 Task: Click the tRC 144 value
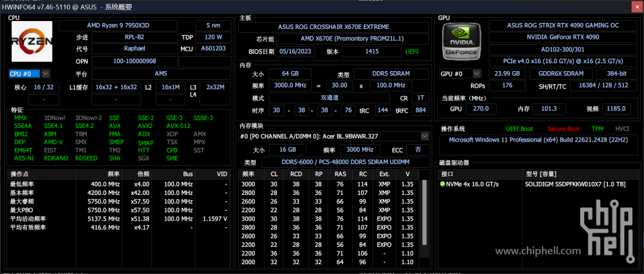(x=383, y=111)
